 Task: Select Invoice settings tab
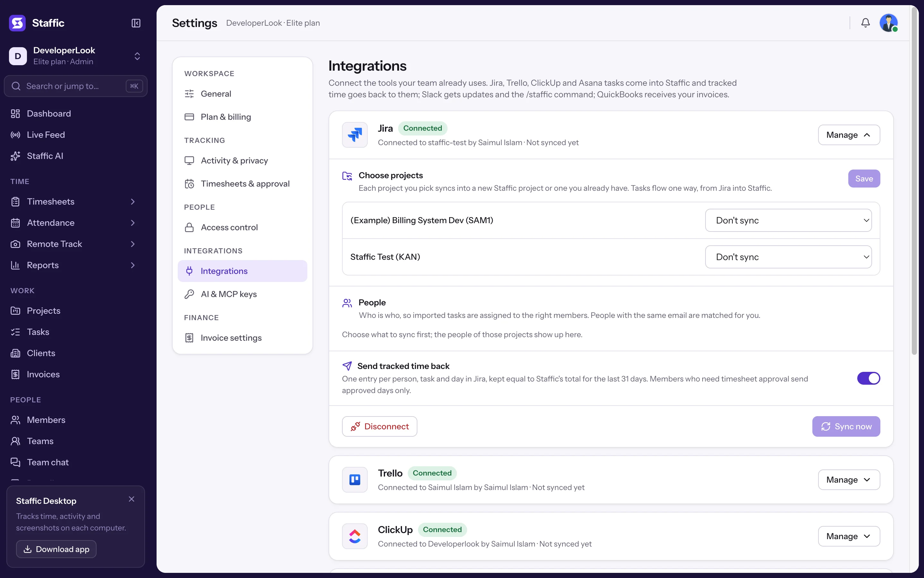click(243, 338)
